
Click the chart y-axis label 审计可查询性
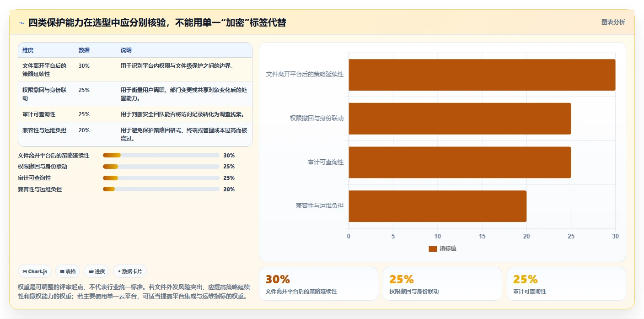pos(326,162)
